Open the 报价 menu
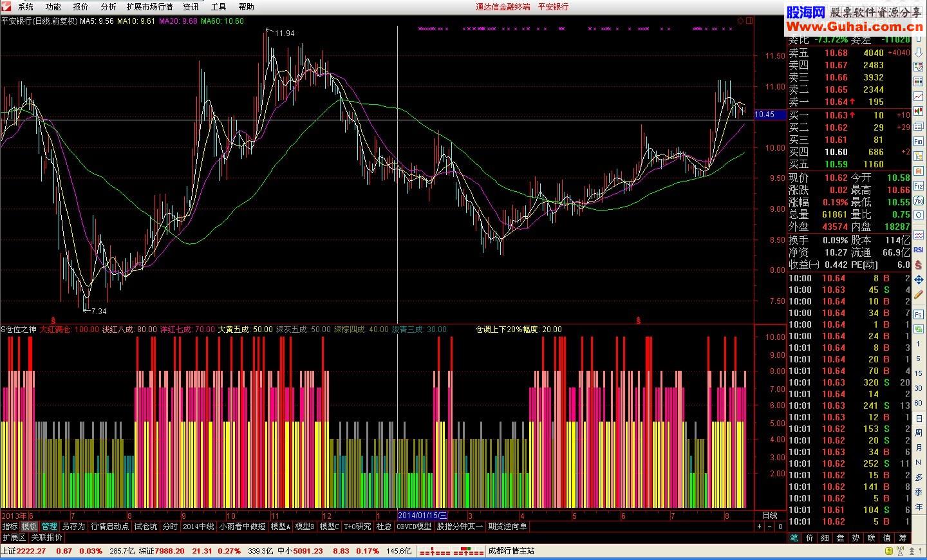The width and height of the screenshot is (927, 560). pyautogui.click(x=80, y=6)
